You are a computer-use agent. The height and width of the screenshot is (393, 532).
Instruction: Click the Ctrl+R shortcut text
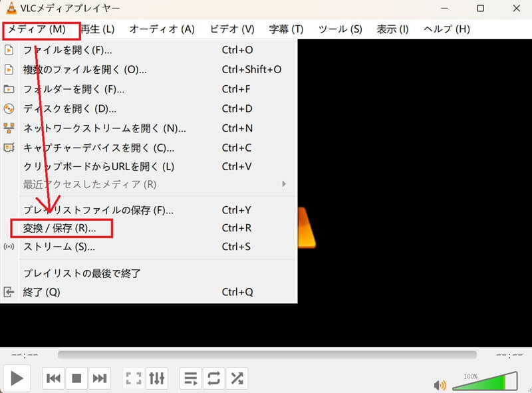237,228
